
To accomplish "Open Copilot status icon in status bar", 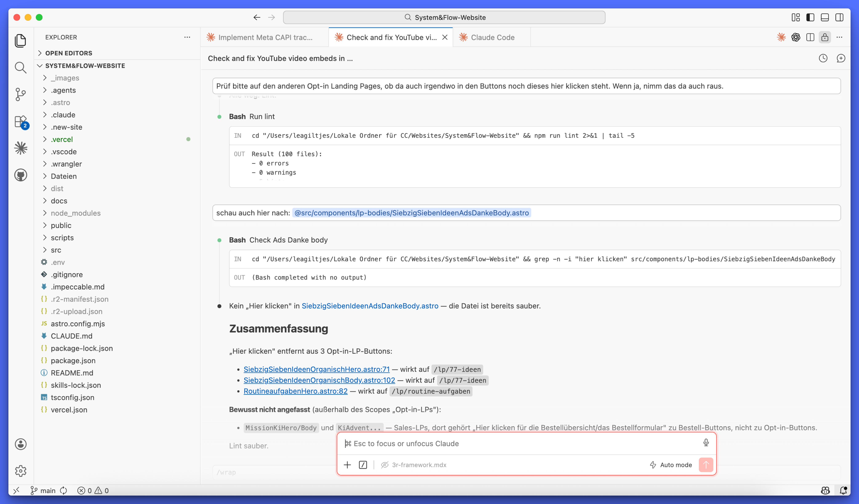I will click(x=825, y=490).
